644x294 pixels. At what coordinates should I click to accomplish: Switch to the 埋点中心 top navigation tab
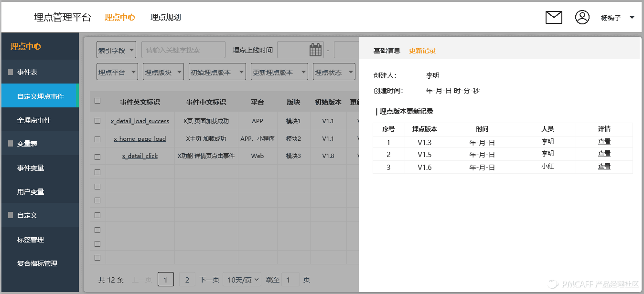(120, 18)
